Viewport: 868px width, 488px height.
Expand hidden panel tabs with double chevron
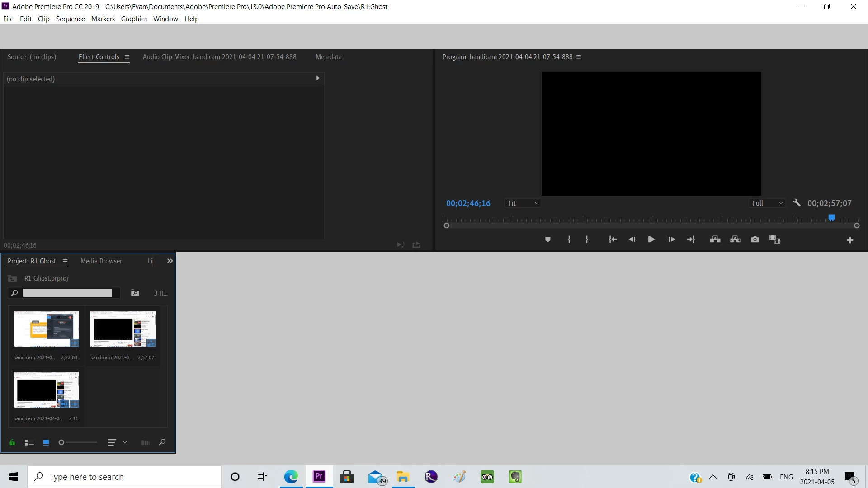[x=170, y=261]
